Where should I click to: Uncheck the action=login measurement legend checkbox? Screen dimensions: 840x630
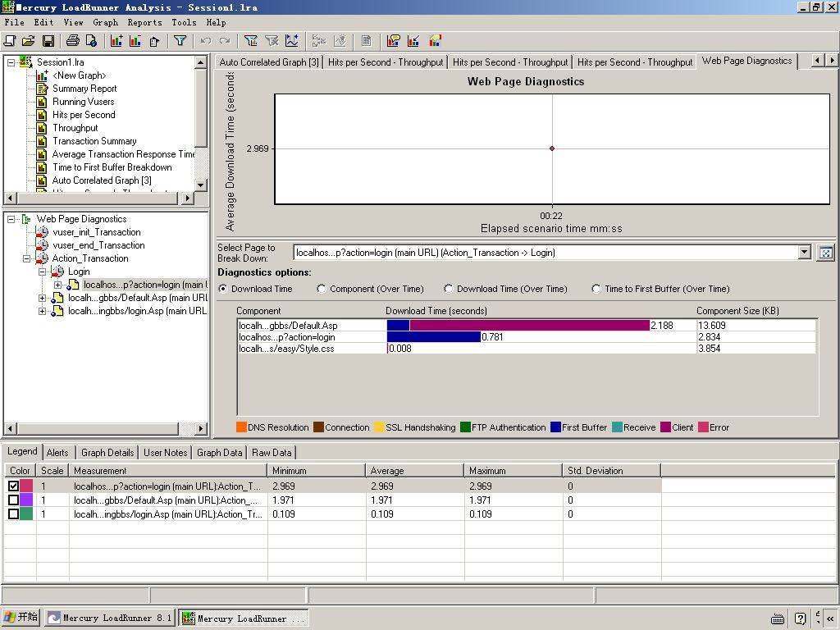[x=13, y=486]
